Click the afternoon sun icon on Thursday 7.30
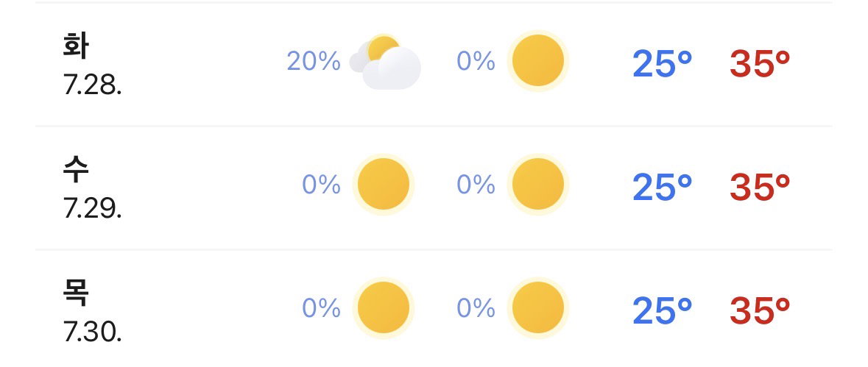 [x=538, y=308]
